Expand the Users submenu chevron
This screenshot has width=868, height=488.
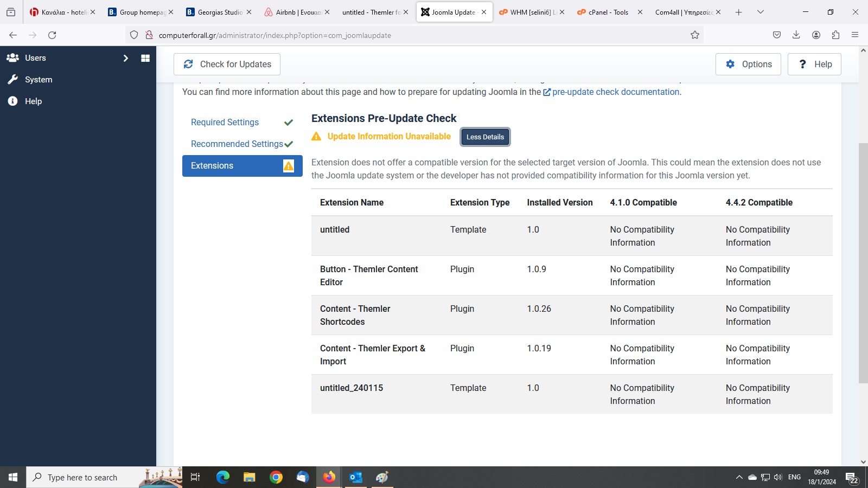126,58
